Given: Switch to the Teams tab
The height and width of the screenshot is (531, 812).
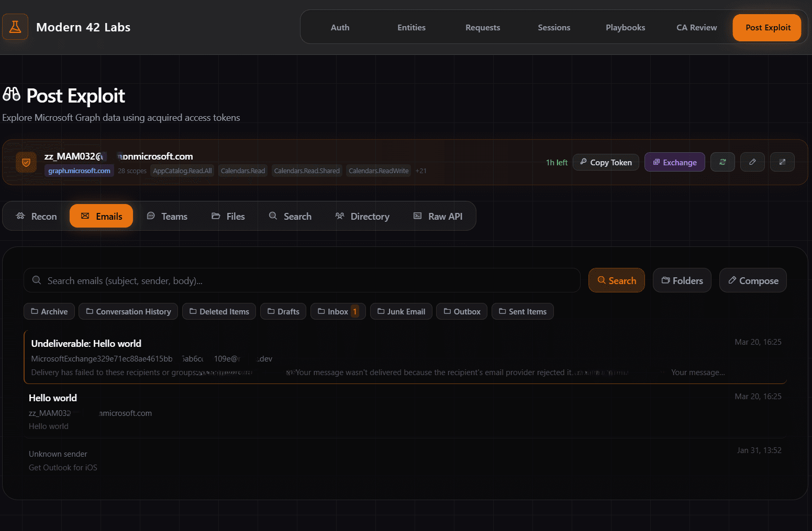Looking at the screenshot, I should [x=167, y=217].
